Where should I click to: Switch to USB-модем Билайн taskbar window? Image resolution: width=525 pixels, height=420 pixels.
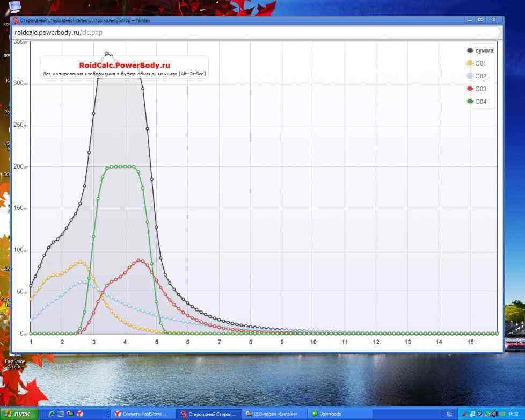tap(274, 414)
